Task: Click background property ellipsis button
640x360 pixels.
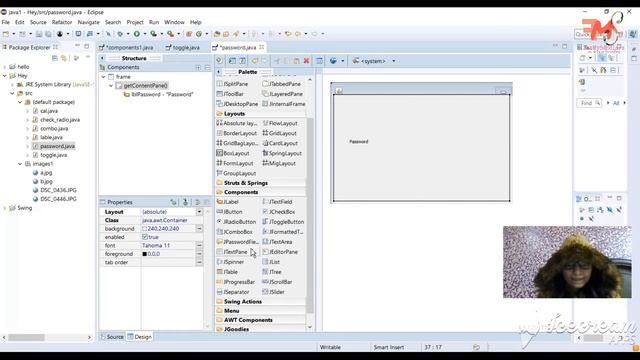Action: click(x=199, y=229)
